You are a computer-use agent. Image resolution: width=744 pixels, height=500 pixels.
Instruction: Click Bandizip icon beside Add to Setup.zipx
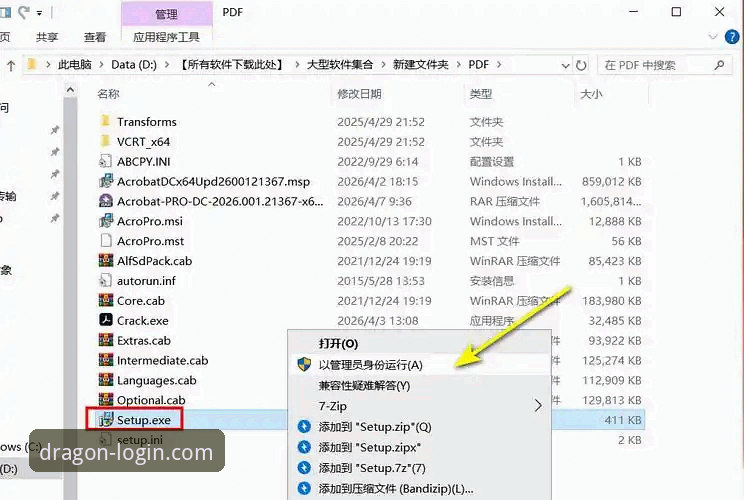pyautogui.click(x=304, y=447)
